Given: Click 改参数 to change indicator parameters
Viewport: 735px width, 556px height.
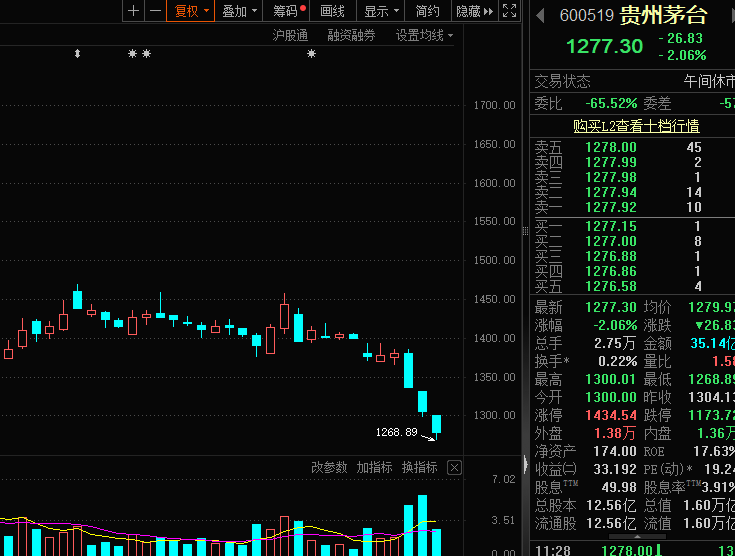Looking at the screenshot, I should (x=329, y=467).
